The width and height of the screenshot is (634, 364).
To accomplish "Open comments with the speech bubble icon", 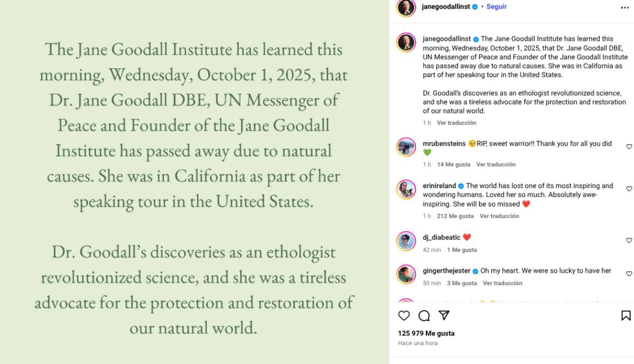I will 424,315.
